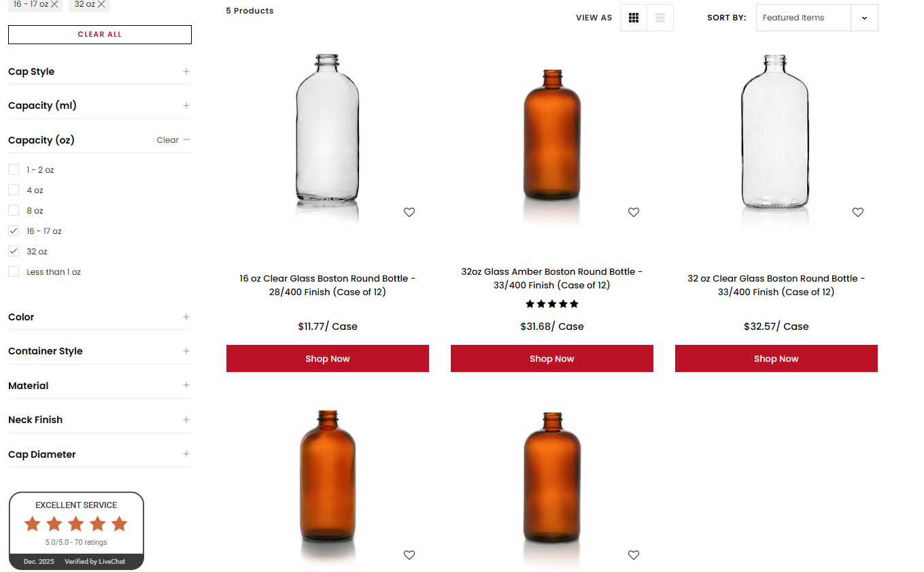Viewport: 924px width, 572px height.
Task: Uncheck the 16 - 17 oz checkbox
Action: pos(14,231)
